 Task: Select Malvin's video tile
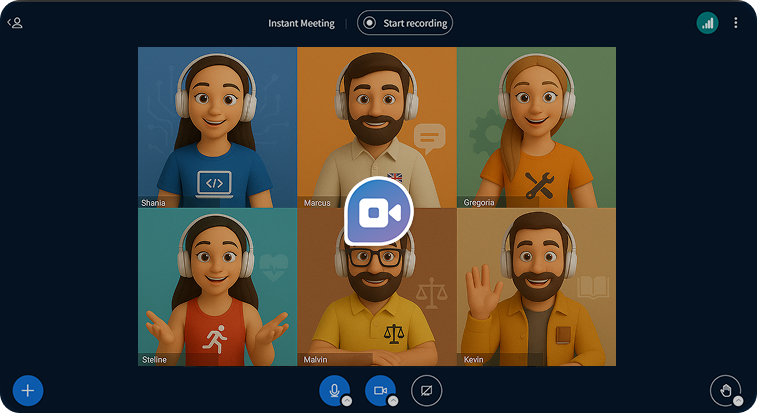(x=377, y=287)
